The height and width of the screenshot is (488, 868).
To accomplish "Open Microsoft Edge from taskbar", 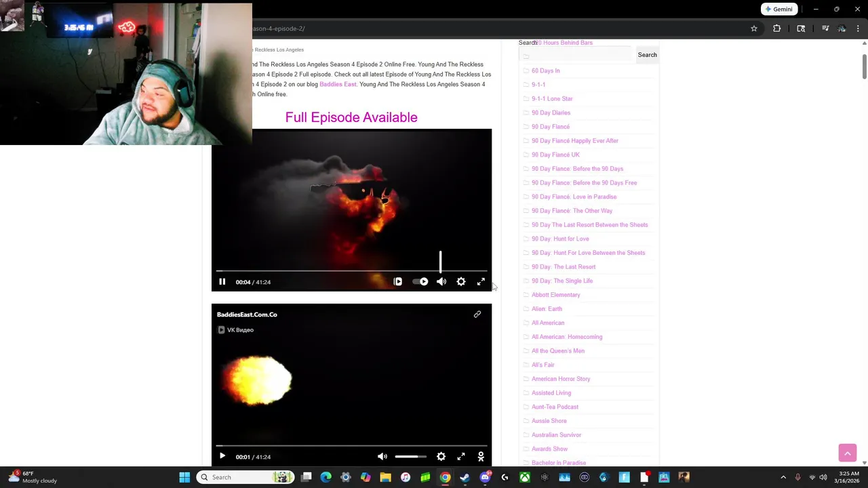I will coord(326,477).
